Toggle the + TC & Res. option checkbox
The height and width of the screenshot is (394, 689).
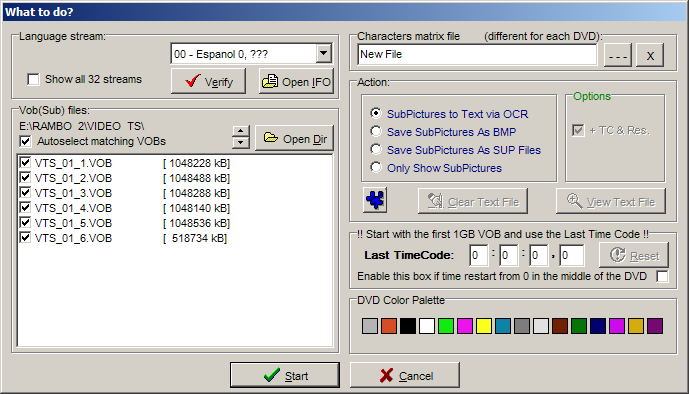(578, 130)
